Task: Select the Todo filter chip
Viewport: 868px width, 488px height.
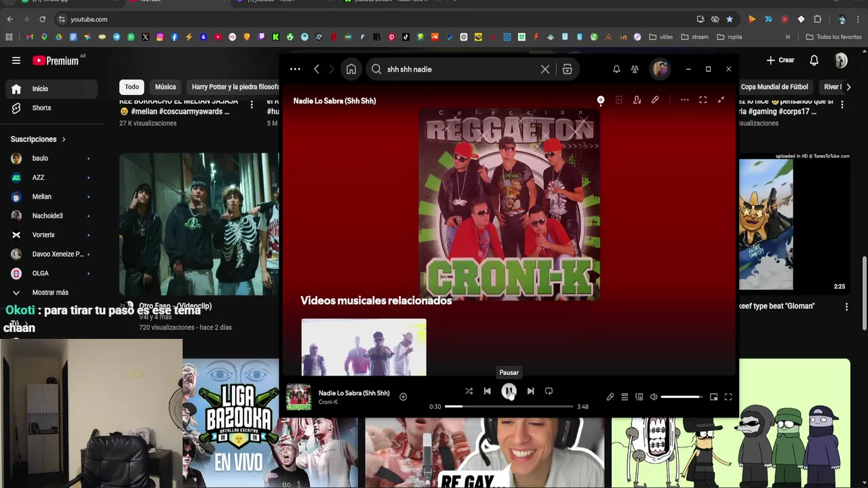Action: pos(132,87)
